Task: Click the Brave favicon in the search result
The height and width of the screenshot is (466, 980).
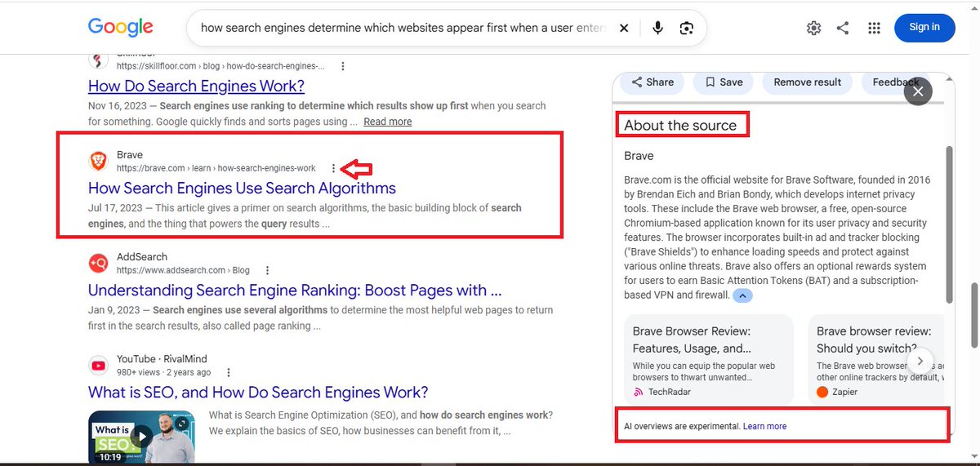Action: point(98,161)
